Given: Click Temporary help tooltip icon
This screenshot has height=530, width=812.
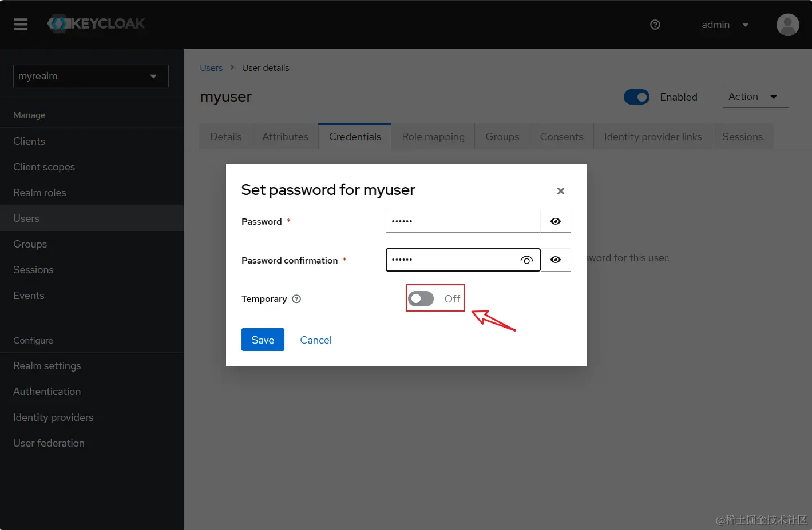Looking at the screenshot, I should click(296, 299).
